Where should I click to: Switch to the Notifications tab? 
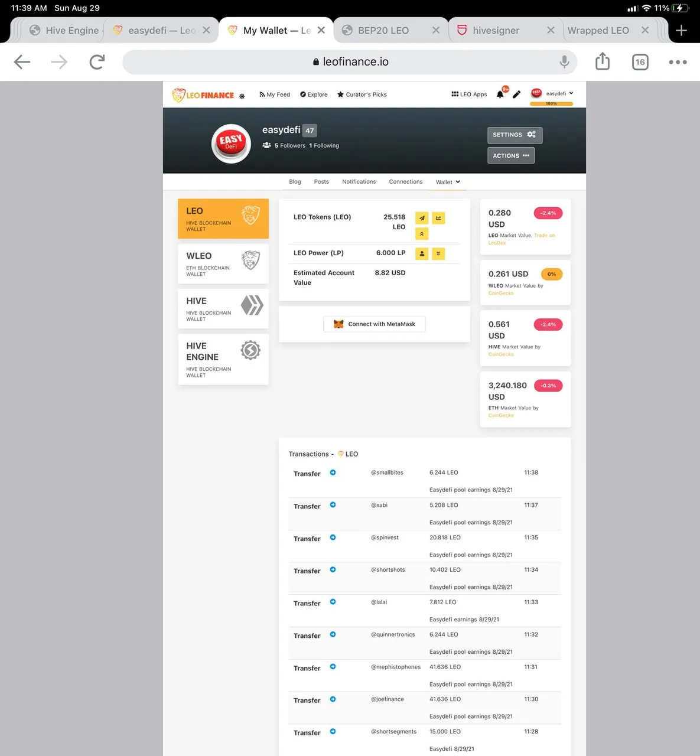click(359, 182)
